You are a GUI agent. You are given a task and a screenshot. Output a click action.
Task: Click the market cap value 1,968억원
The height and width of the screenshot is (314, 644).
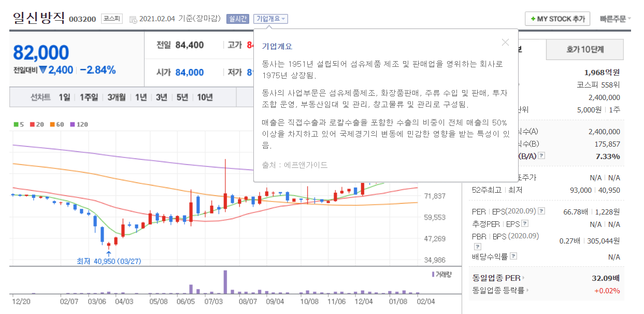(602, 72)
